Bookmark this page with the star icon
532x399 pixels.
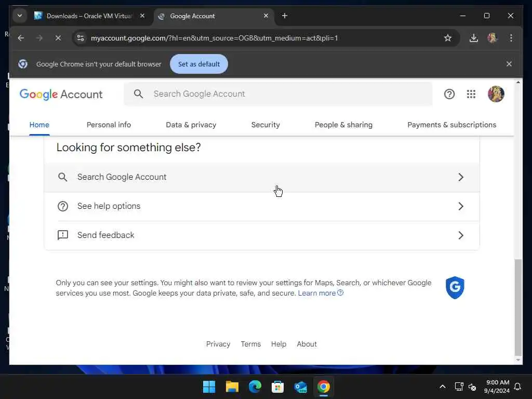click(x=448, y=38)
